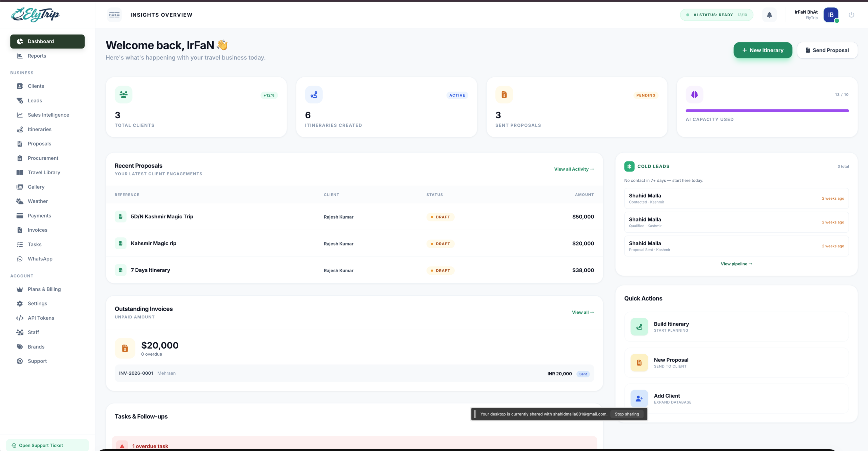Image resolution: width=868 pixels, height=451 pixels.
Task: Open Reports in the sidebar
Action: click(x=47, y=56)
